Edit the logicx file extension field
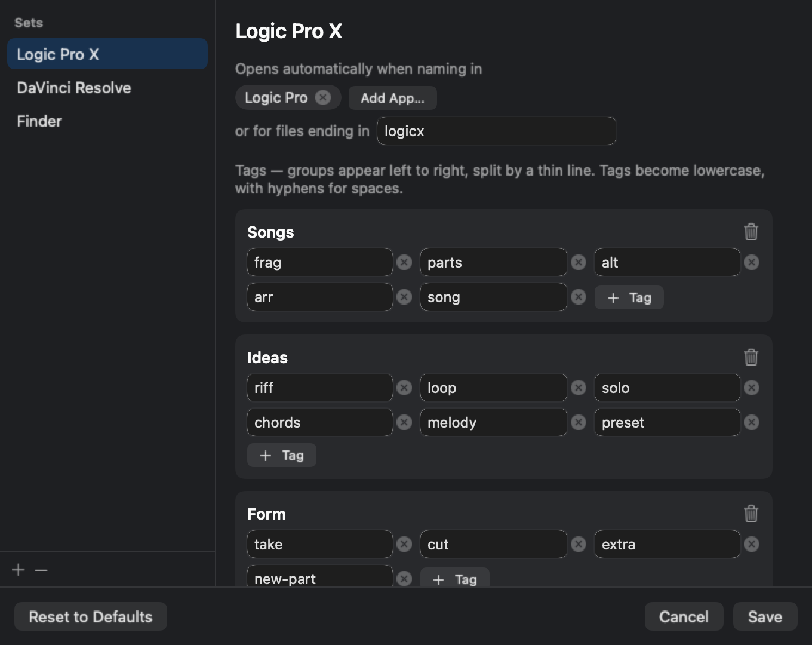812x645 pixels. tap(496, 131)
